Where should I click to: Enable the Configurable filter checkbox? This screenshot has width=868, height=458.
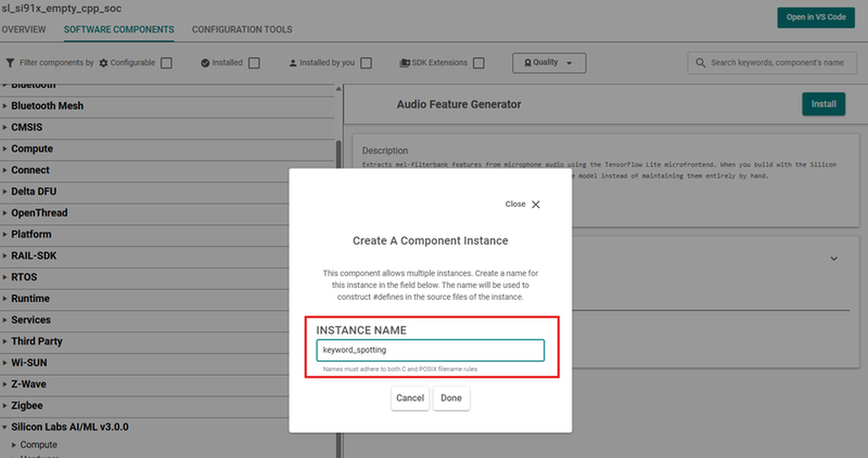click(x=166, y=63)
